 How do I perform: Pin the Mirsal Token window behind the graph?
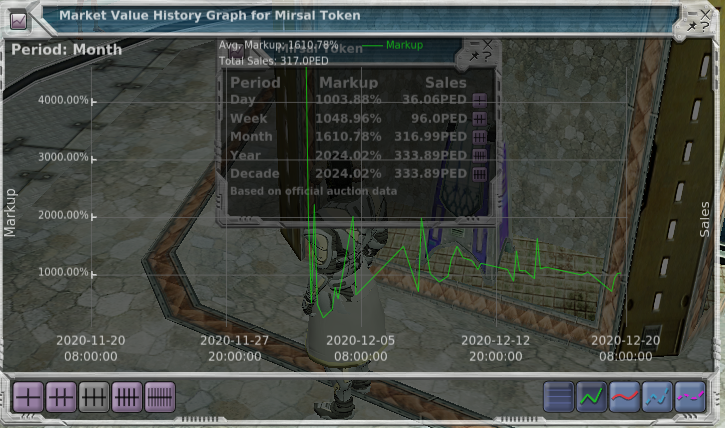tap(474, 56)
